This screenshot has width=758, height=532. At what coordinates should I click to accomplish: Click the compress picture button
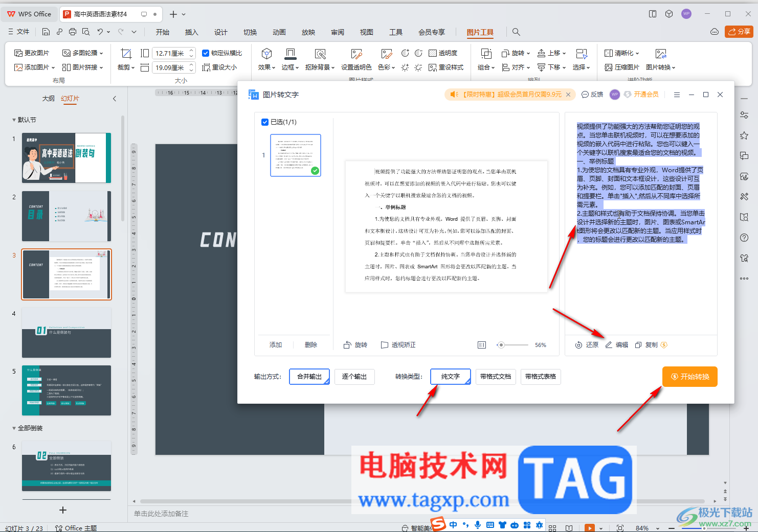622,67
